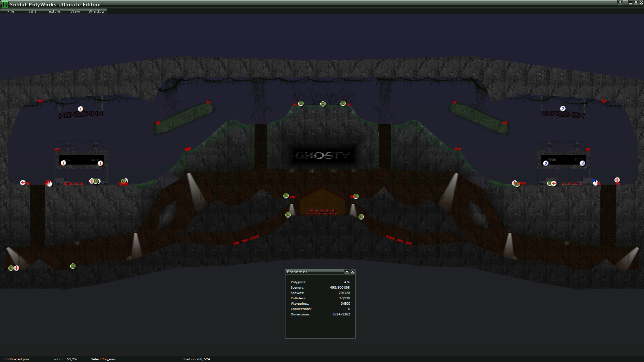Click the help question mark icon
The height and width of the screenshot is (362, 644).
(620, 3)
